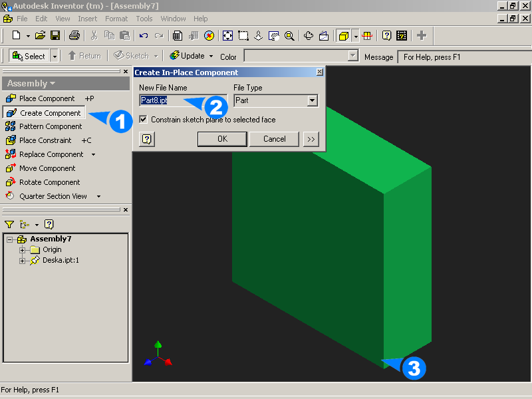Open the Color style combo box
Viewport: 532px width, 399px height.
[x=301, y=56]
